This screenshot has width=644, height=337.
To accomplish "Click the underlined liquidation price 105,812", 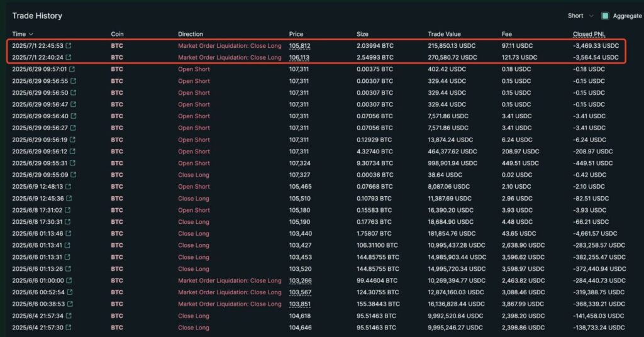I will 299,46.
